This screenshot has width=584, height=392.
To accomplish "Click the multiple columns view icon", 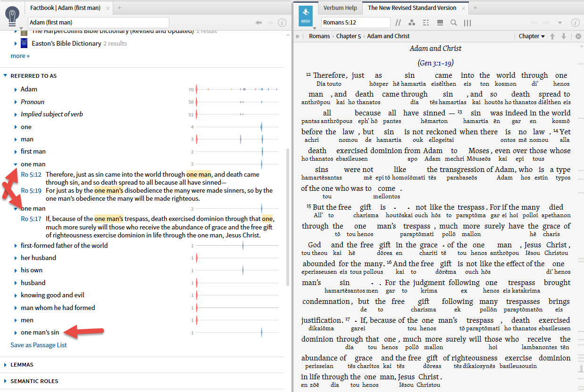I will pyautogui.click(x=467, y=23).
